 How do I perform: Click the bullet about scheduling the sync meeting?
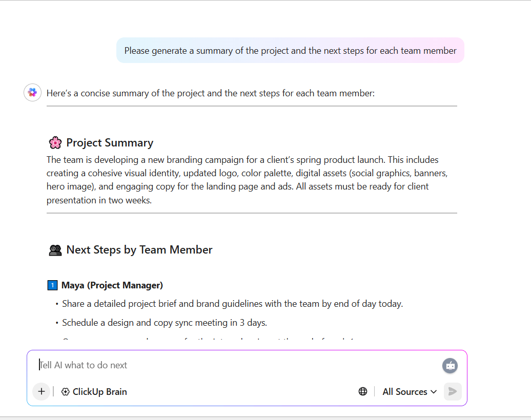click(x=165, y=323)
